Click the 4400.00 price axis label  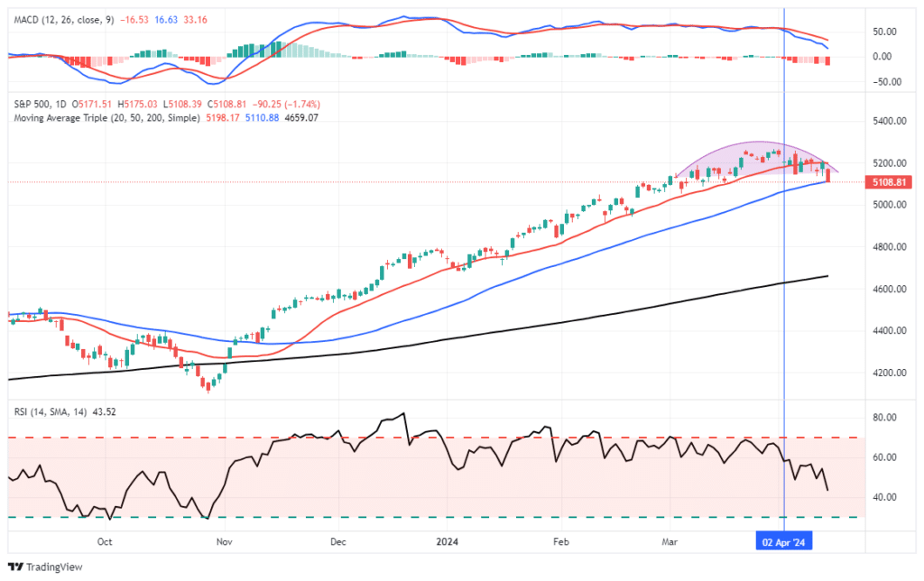pos(889,330)
